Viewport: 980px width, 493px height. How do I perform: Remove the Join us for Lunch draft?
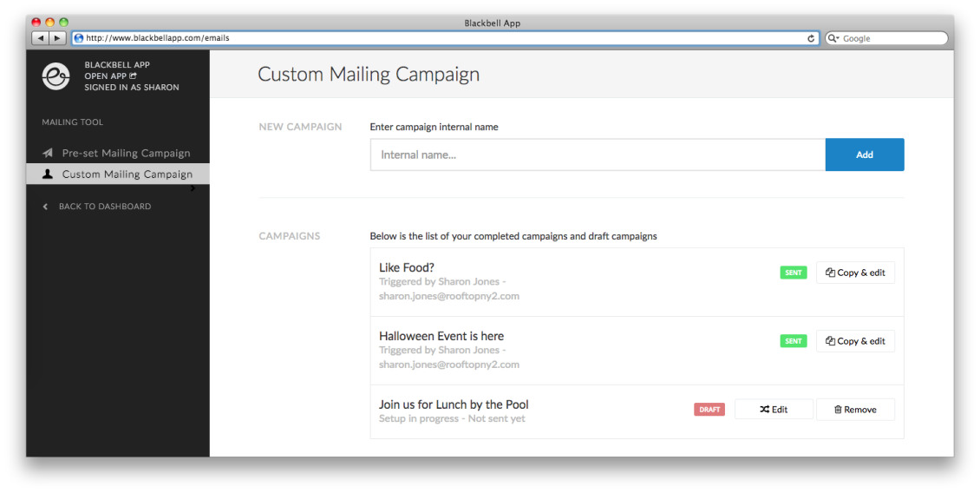[x=855, y=409]
